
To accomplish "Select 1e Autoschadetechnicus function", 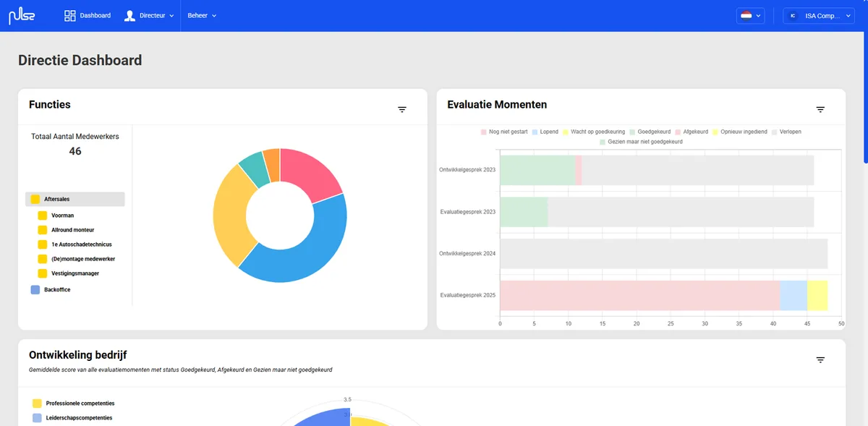I will coord(82,244).
